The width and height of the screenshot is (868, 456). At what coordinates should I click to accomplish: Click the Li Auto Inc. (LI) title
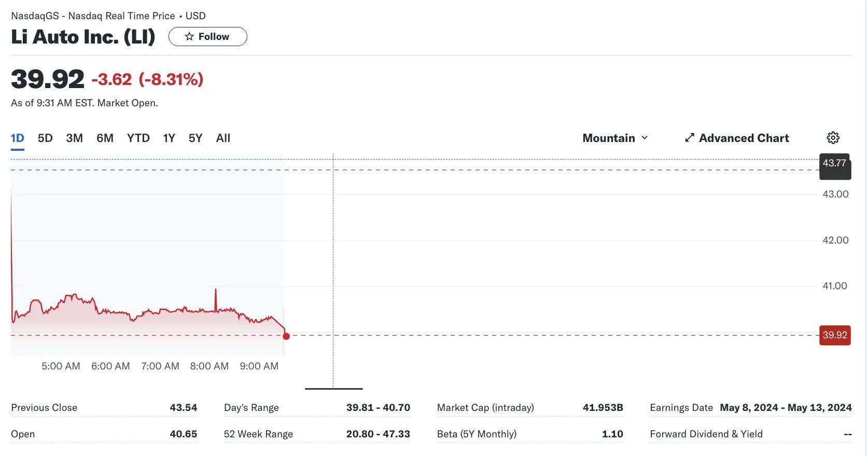(83, 37)
